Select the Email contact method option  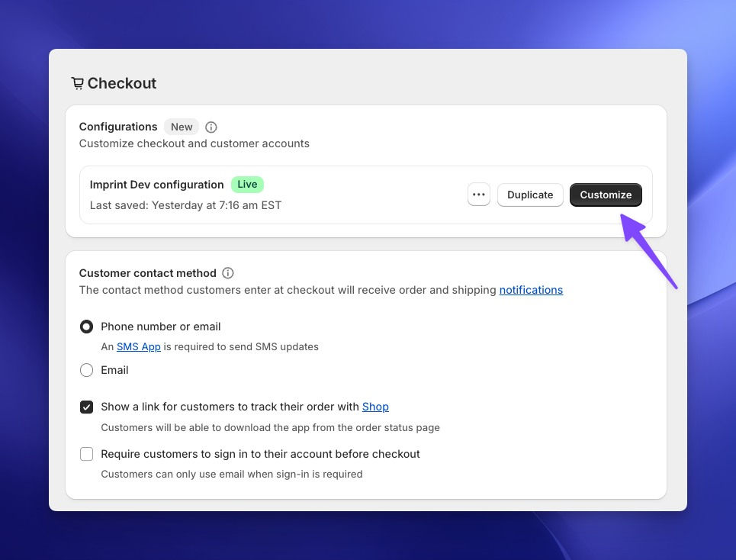86,369
